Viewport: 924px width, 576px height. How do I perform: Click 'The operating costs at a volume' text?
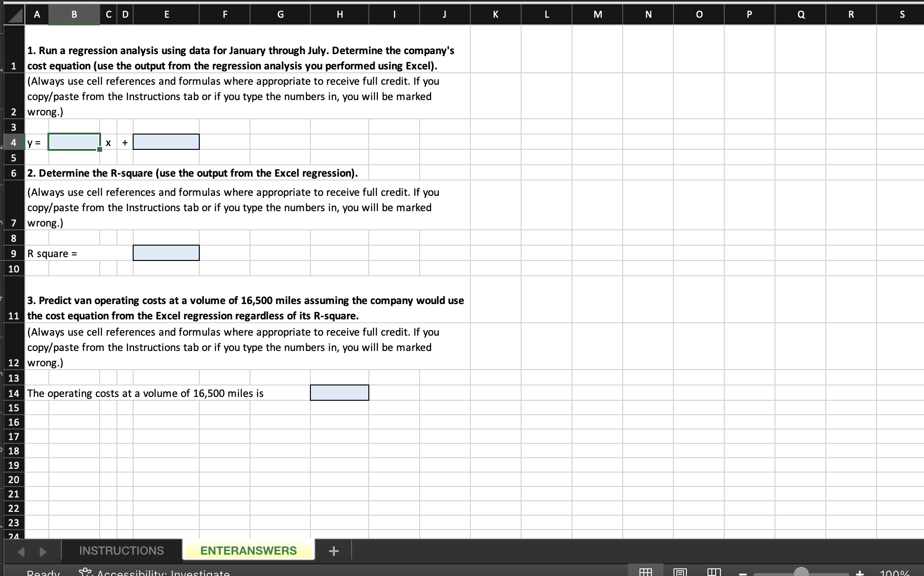click(x=145, y=394)
